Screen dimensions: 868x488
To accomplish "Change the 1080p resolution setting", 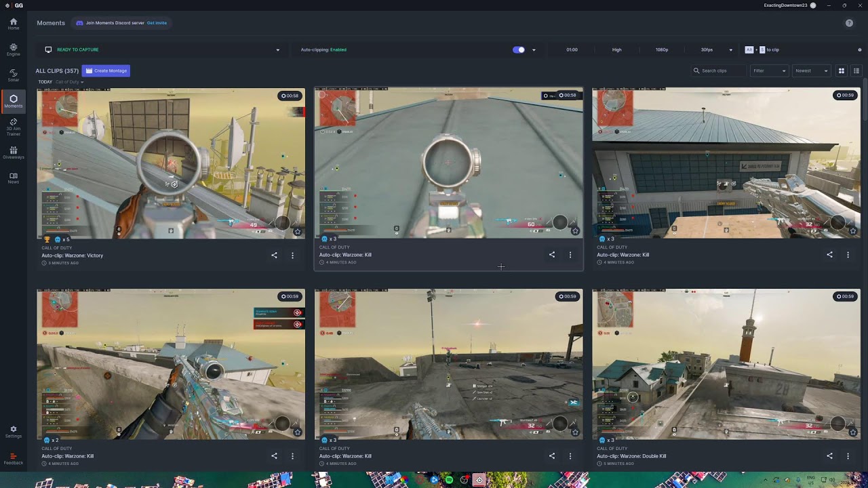I will (x=662, y=49).
